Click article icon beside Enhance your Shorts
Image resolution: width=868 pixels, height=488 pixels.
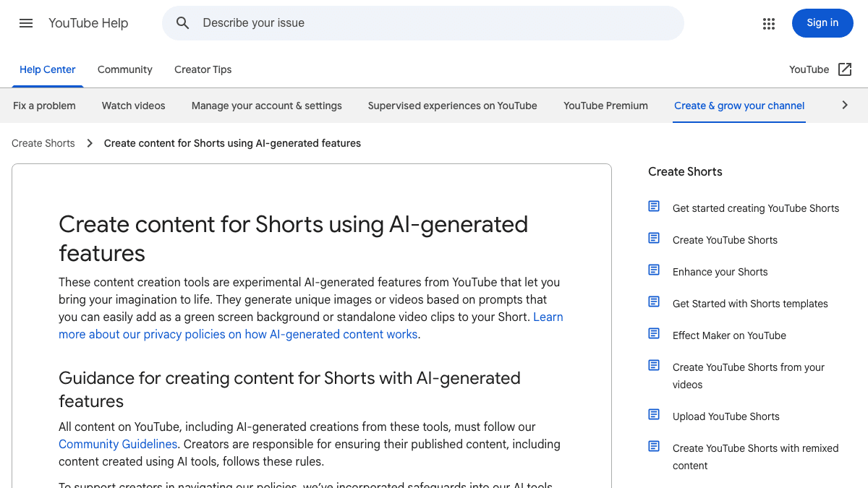(x=654, y=270)
